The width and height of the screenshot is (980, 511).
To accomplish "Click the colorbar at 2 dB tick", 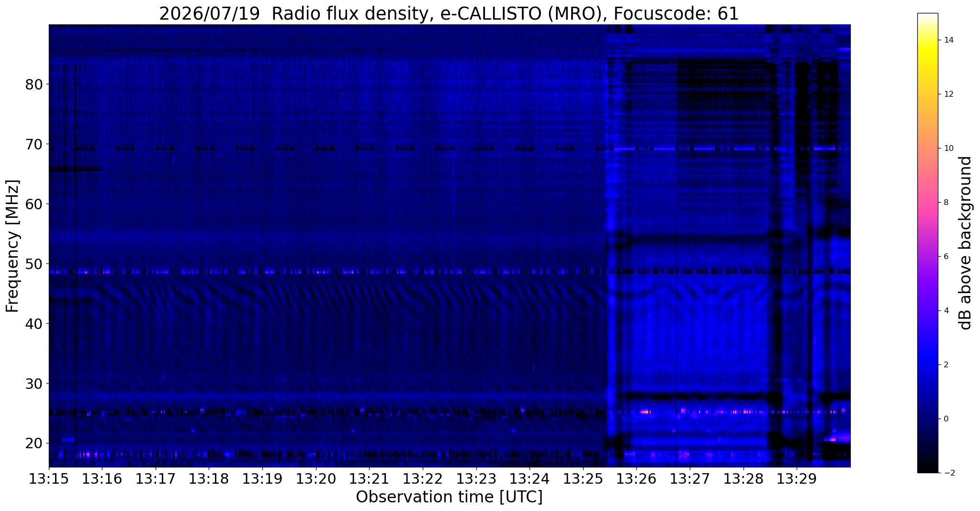I will point(927,364).
